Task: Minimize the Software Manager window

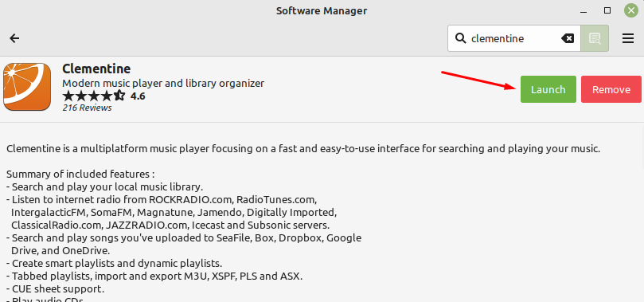Action: [584, 10]
